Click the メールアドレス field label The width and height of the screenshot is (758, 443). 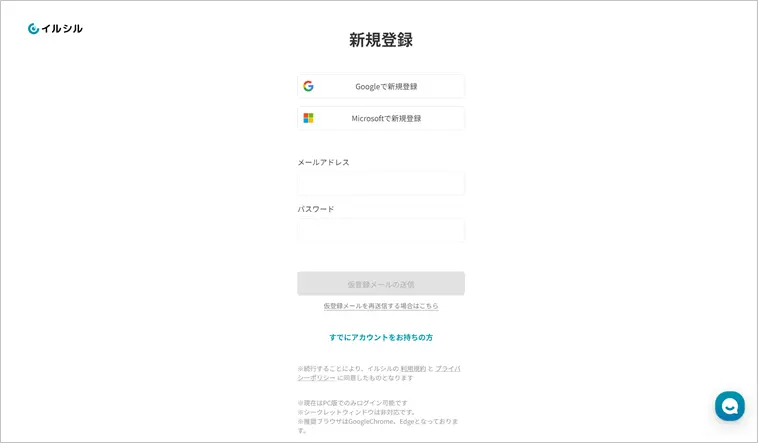coord(323,162)
